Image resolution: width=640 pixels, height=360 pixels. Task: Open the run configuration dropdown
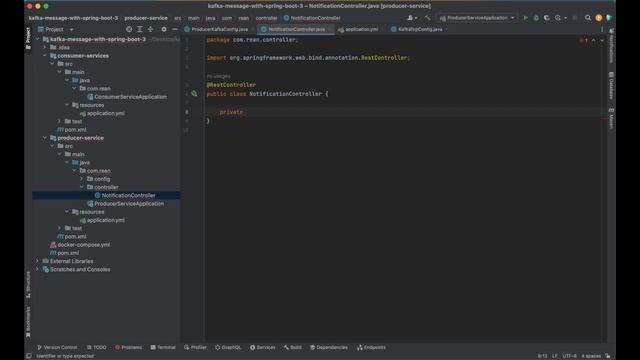(477, 18)
